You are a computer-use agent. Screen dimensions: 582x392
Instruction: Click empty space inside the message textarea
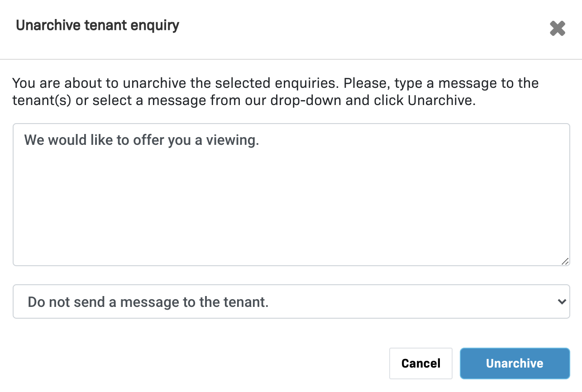[291, 213]
